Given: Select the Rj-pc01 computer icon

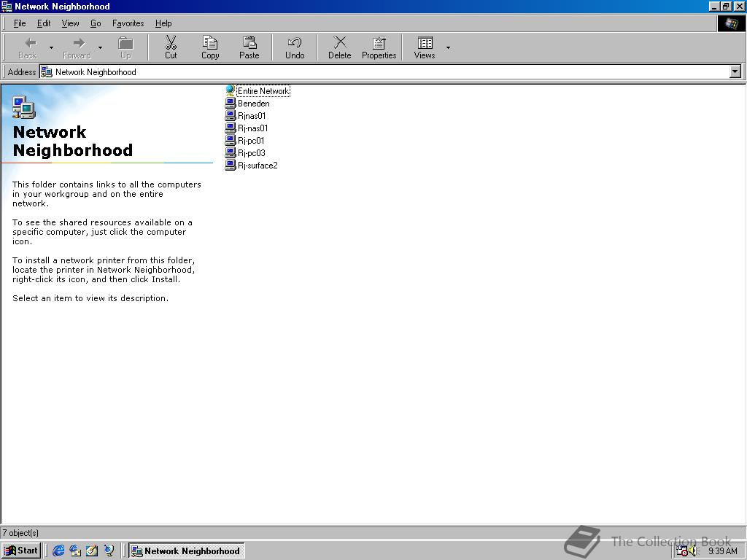Looking at the screenshot, I should tap(231, 140).
